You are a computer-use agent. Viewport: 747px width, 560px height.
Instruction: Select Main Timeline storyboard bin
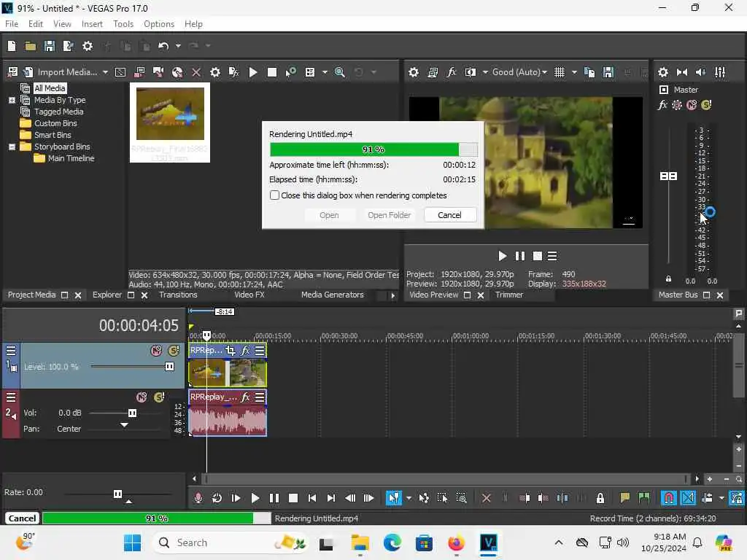[71, 158]
